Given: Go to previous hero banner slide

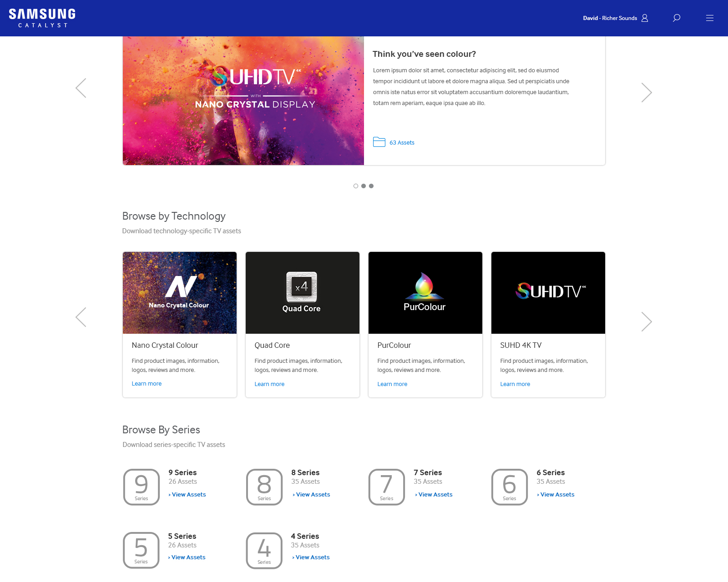Looking at the screenshot, I should pyautogui.click(x=81, y=88).
